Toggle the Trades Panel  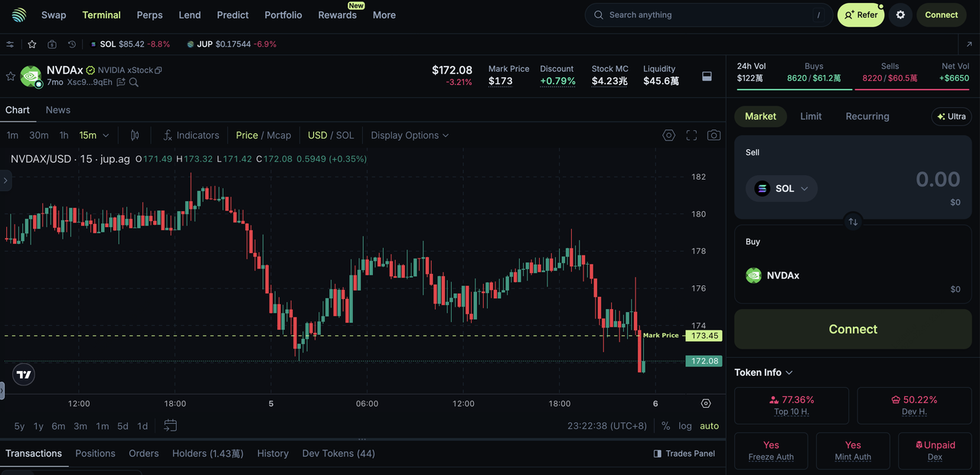point(684,454)
